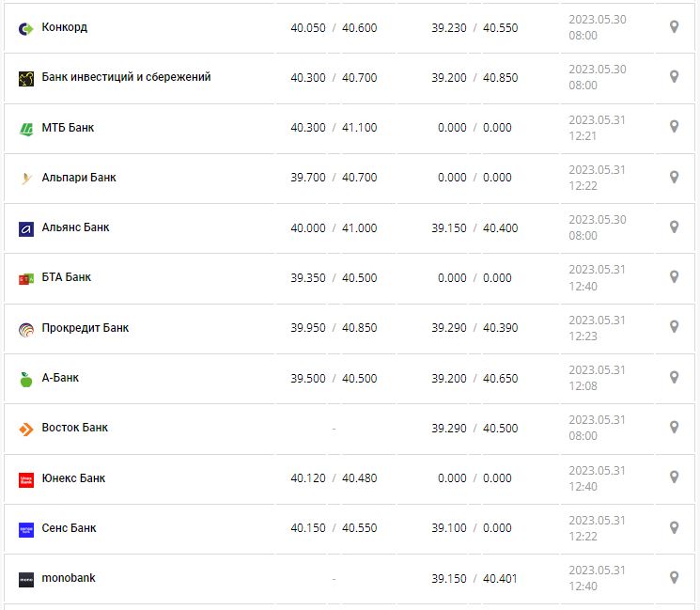
Task: Open the Альянс Банк name link
Action: (x=75, y=227)
